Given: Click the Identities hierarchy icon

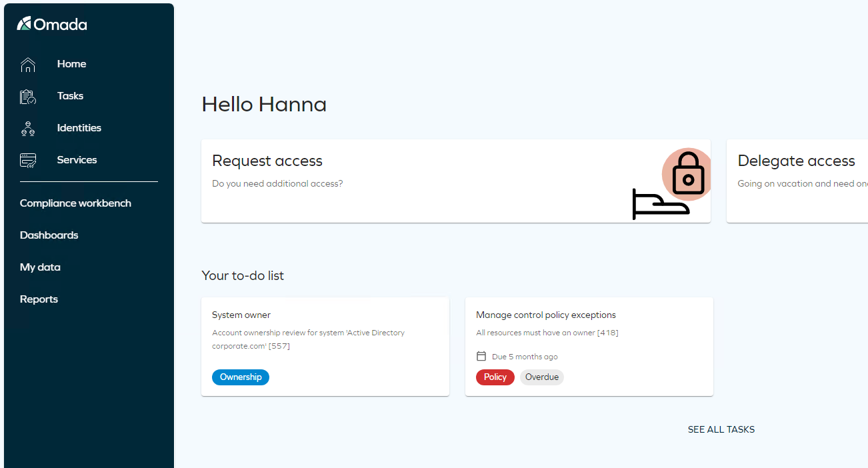Looking at the screenshot, I should pos(28,129).
